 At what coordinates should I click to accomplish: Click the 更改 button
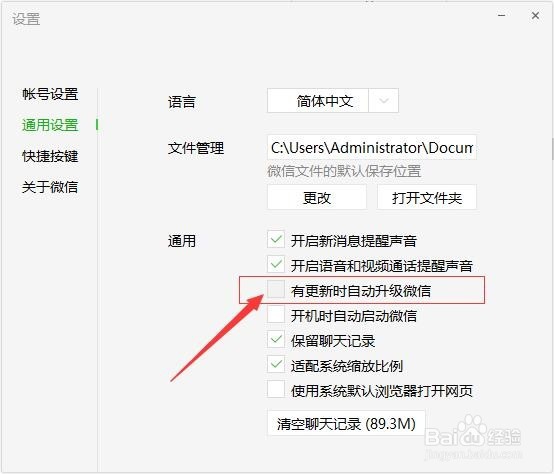click(317, 197)
